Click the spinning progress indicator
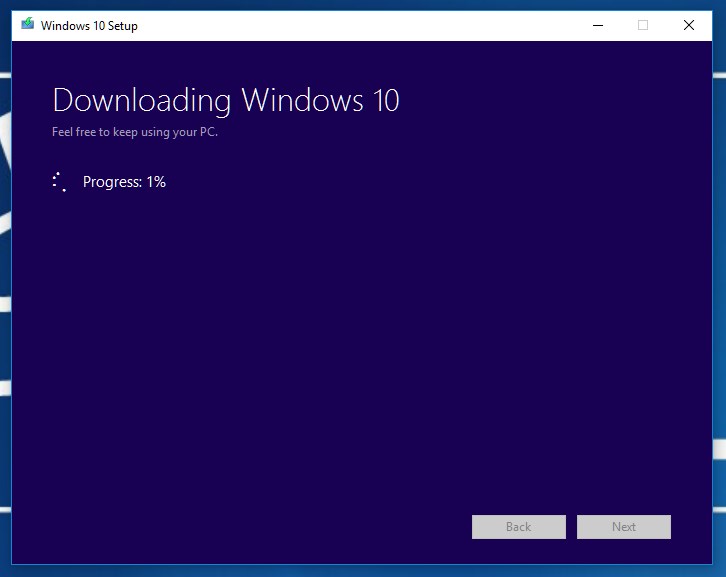Viewport: 726px width, 577px height. [60, 182]
